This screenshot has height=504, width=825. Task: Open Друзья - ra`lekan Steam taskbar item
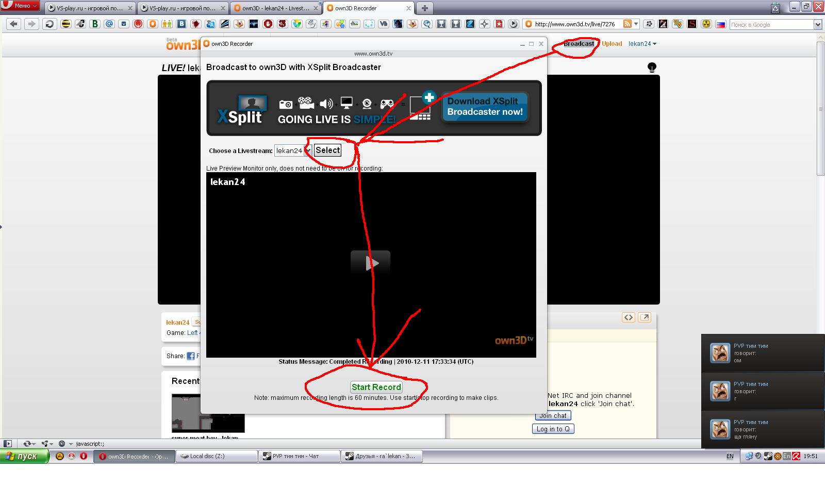(382, 456)
